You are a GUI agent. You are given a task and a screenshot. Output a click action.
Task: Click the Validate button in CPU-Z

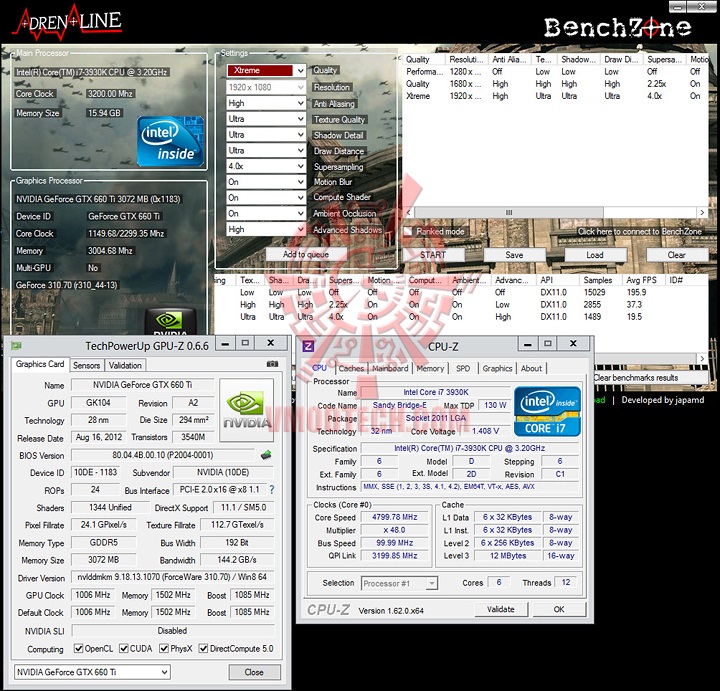click(501, 609)
